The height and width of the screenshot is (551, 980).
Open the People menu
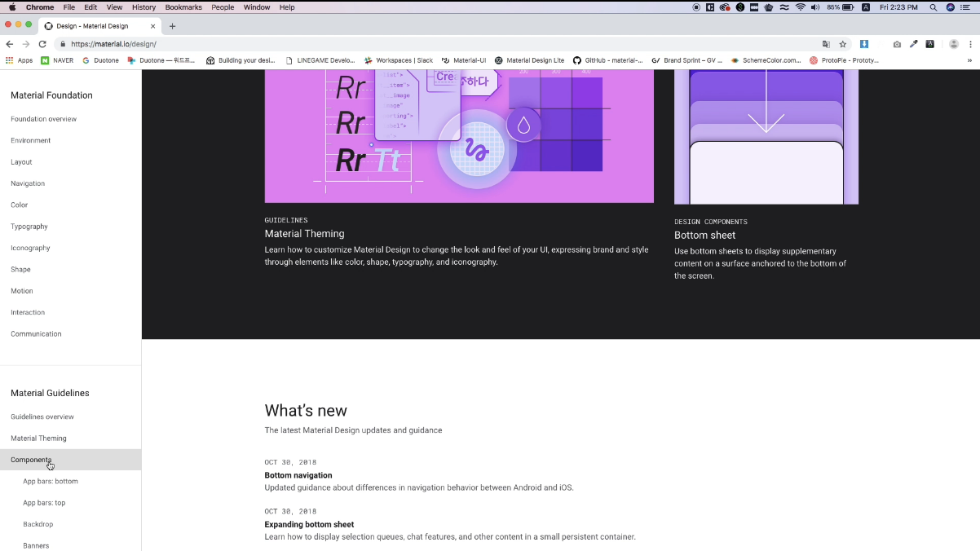[x=223, y=7]
